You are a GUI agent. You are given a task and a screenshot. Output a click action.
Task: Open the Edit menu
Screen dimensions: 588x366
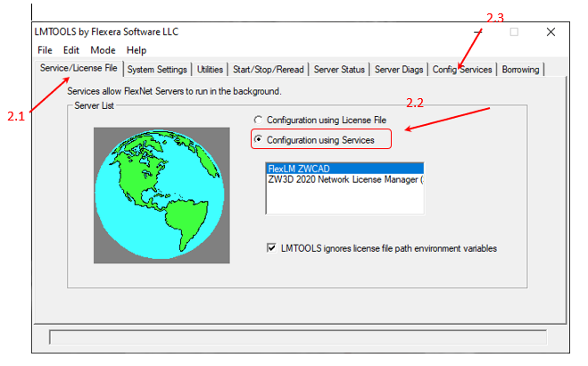[x=70, y=50]
